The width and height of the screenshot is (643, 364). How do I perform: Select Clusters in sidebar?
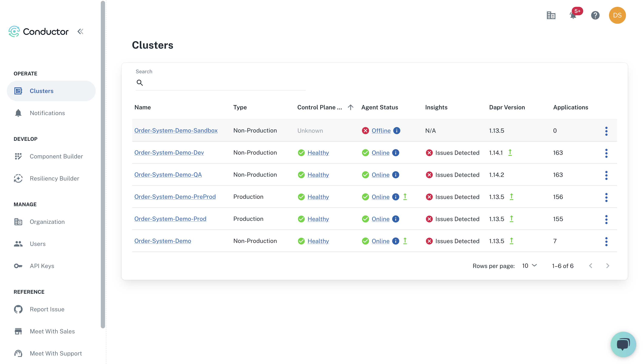click(x=51, y=91)
